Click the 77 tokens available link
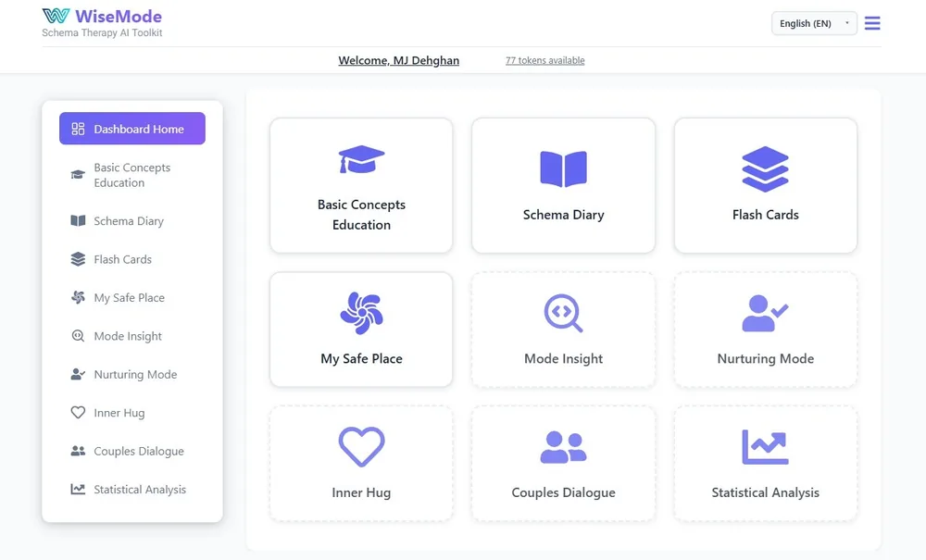The image size is (926, 560). tap(545, 60)
